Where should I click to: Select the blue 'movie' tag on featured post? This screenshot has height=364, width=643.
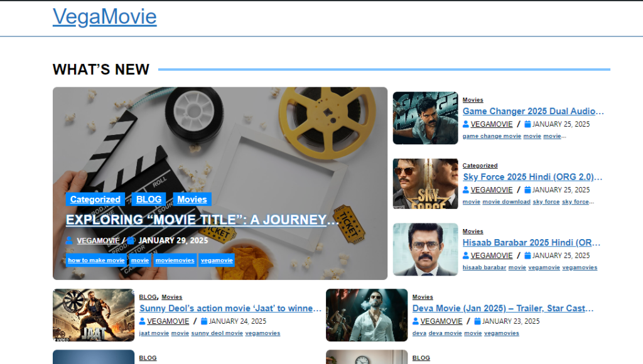pyautogui.click(x=140, y=260)
